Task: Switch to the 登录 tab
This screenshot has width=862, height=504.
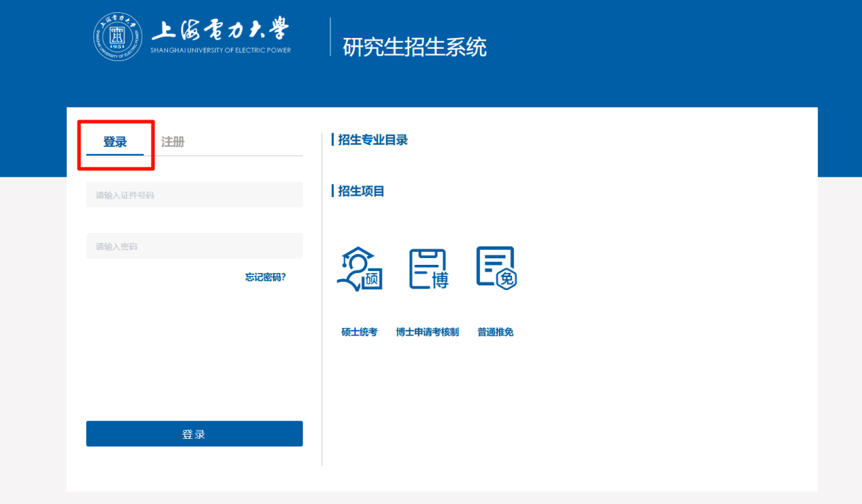Action: pyautogui.click(x=115, y=142)
